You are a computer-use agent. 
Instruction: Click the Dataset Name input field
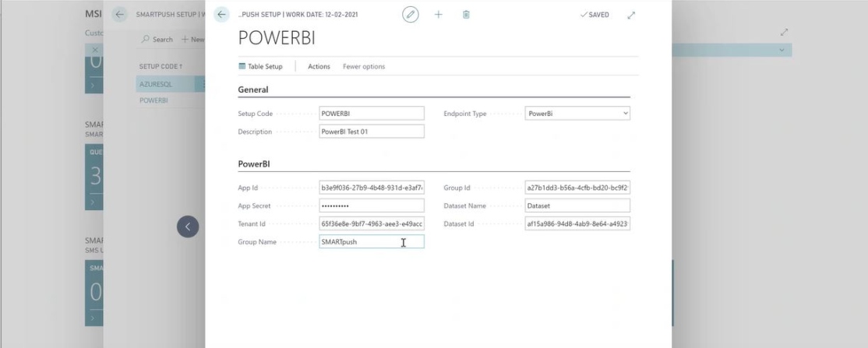tap(577, 206)
